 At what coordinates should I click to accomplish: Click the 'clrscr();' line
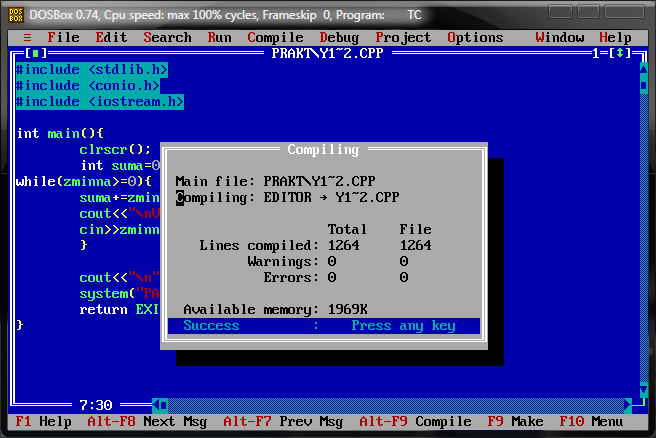pos(115,149)
